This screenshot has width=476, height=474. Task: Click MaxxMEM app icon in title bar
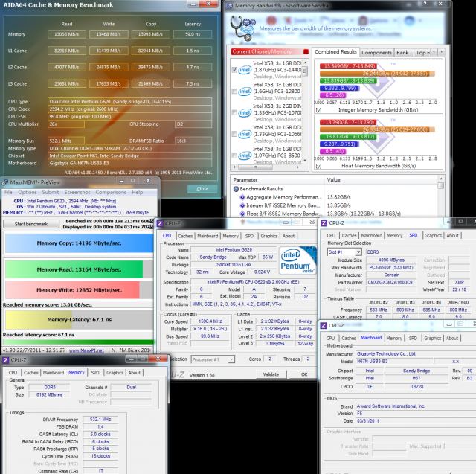(5, 182)
